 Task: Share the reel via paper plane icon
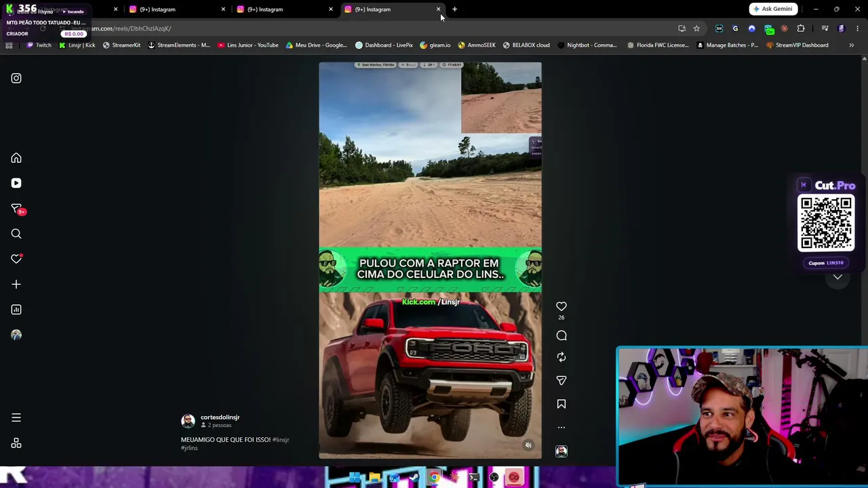coord(561,380)
